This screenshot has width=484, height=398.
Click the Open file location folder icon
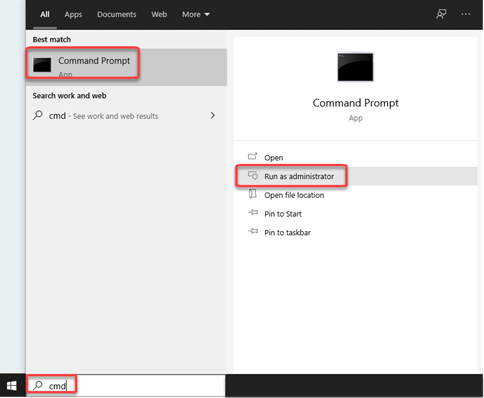click(253, 194)
